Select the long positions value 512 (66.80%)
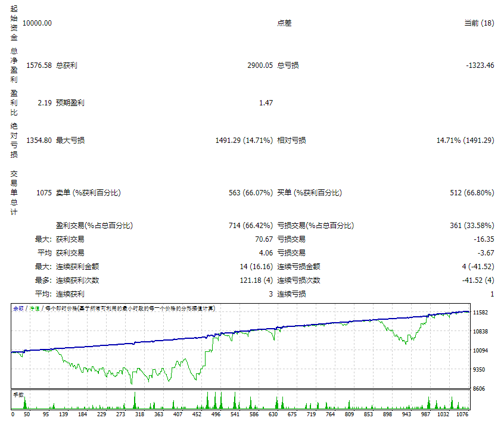 click(472, 193)
